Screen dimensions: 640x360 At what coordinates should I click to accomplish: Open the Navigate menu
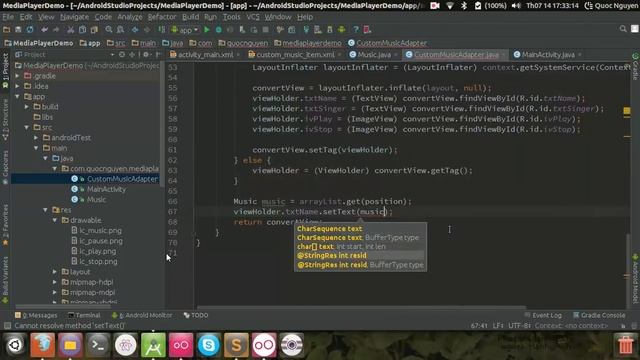pyautogui.click(x=74, y=17)
